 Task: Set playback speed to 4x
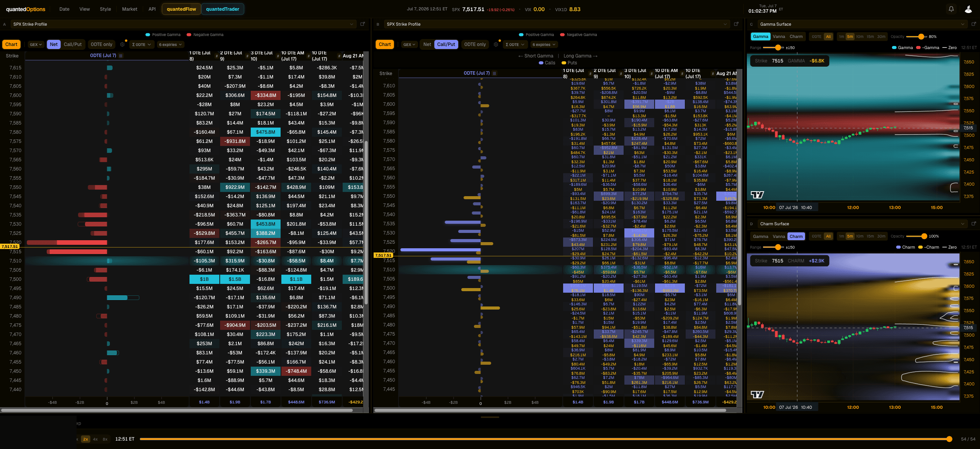tap(95, 439)
